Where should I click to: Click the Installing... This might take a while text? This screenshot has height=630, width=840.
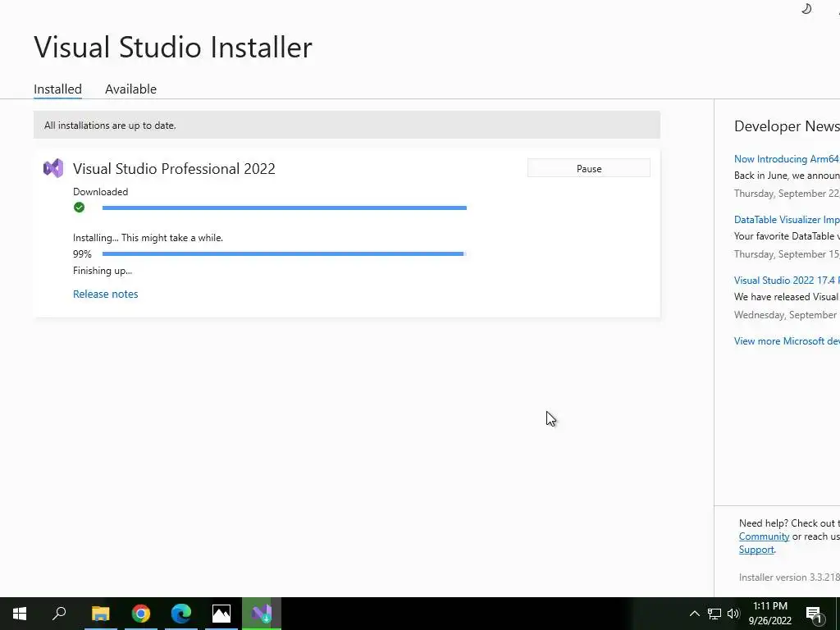tap(148, 238)
